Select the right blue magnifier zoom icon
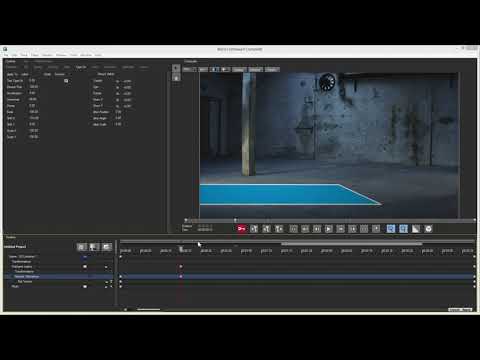The height and width of the screenshot is (360, 480). point(403,229)
